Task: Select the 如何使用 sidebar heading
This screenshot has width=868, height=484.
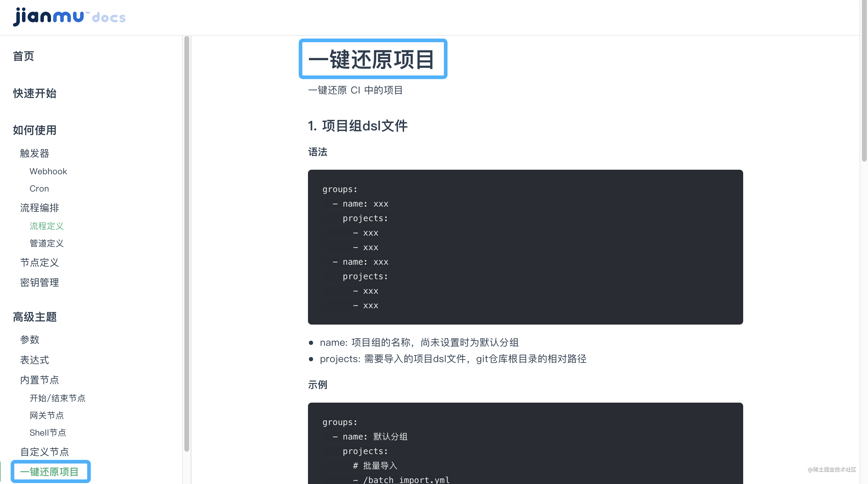Action: 35,130
